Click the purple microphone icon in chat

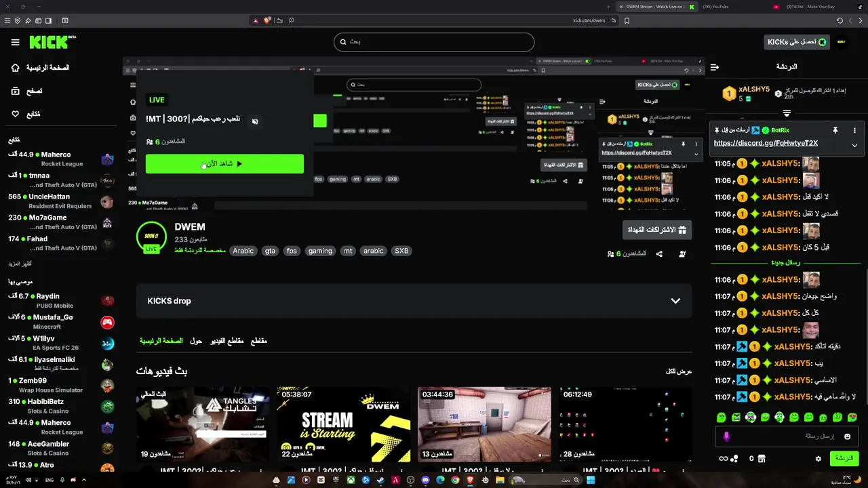pos(726,436)
